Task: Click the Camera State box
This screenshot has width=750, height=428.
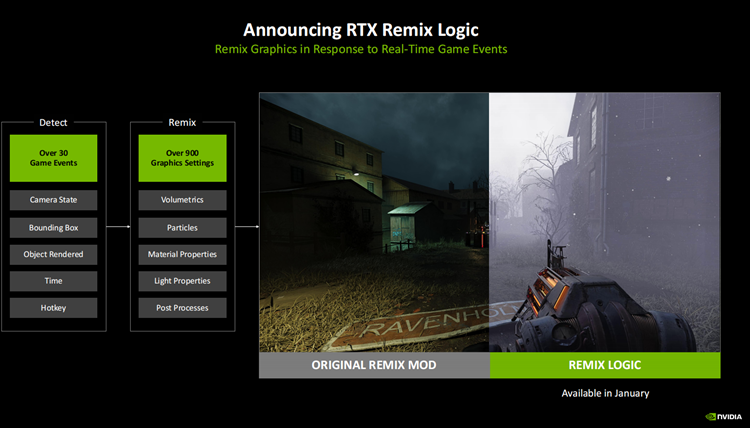Action: click(54, 200)
